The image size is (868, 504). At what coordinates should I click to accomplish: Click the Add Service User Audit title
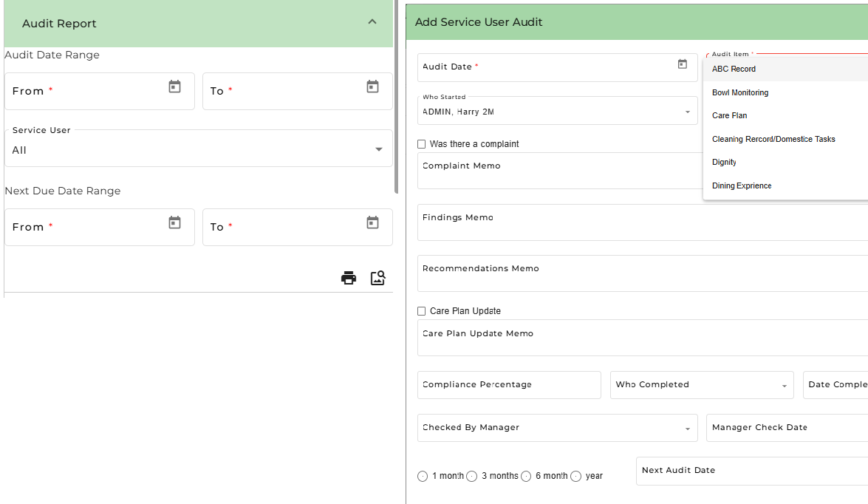click(x=479, y=22)
